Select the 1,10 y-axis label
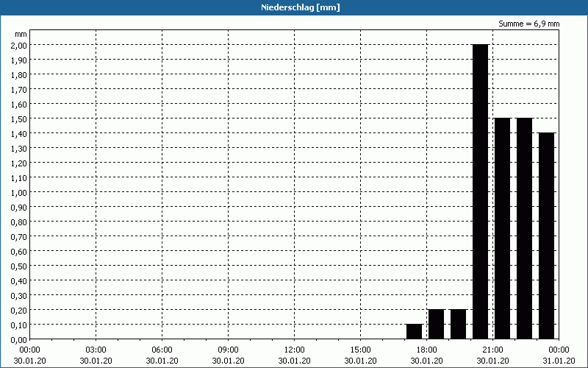588x368 pixels. click(x=19, y=177)
